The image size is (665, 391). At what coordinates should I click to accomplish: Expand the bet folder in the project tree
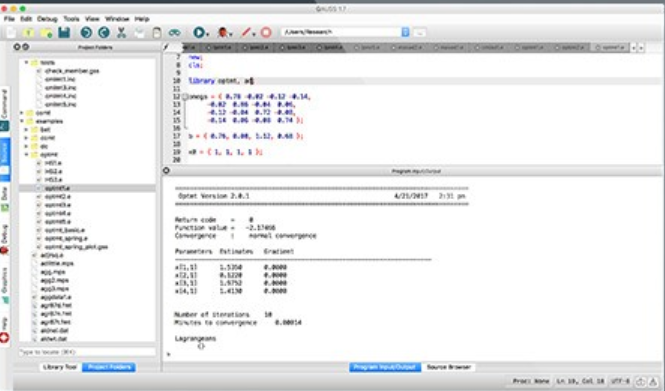26,130
